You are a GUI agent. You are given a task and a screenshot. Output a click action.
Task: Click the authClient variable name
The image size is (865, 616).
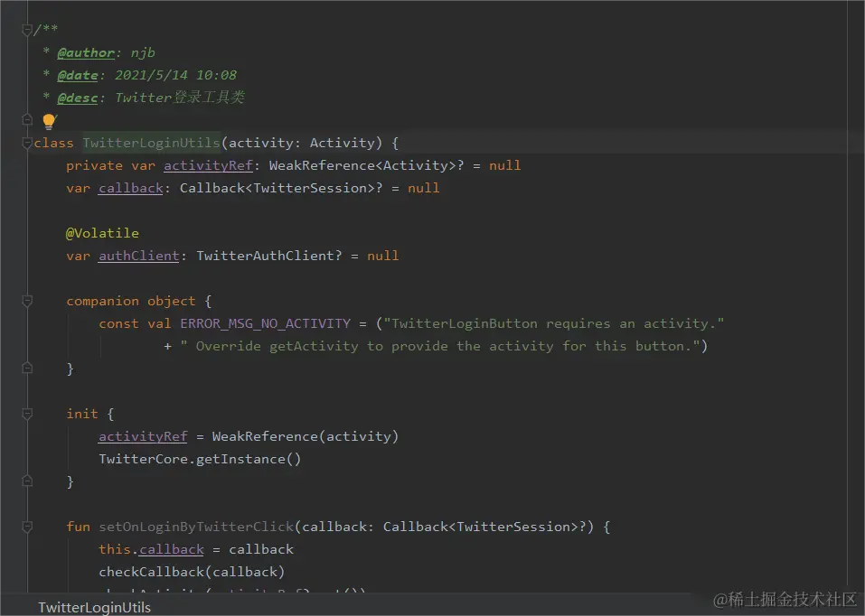click(x=138, y=256)
